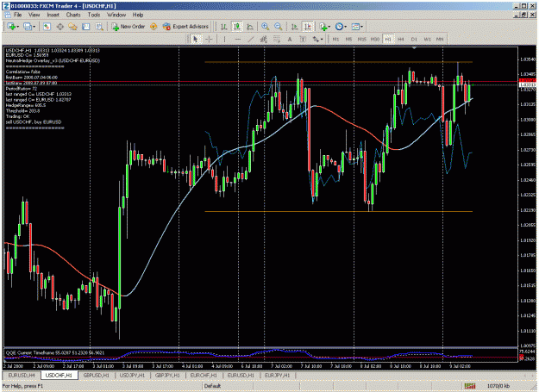
Task: Switch timeframe to M1
Action: coord(335,39)
